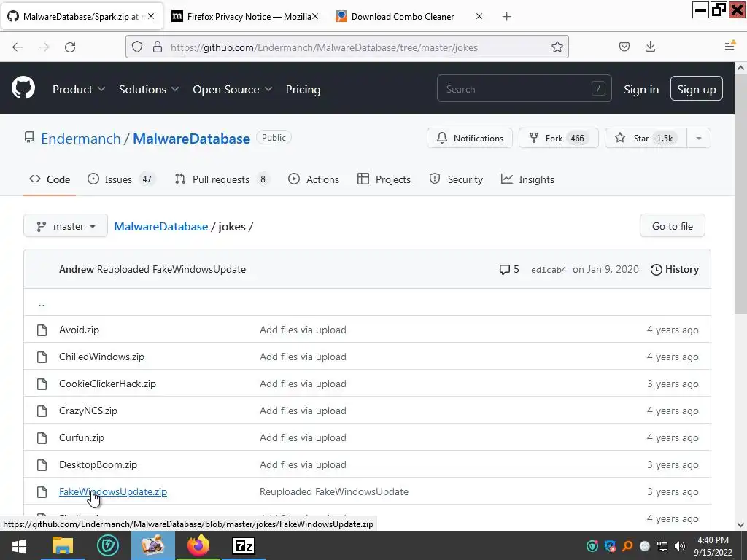
Task: Open the paint-like app in taskbar
Action: [x=152, y=545]
